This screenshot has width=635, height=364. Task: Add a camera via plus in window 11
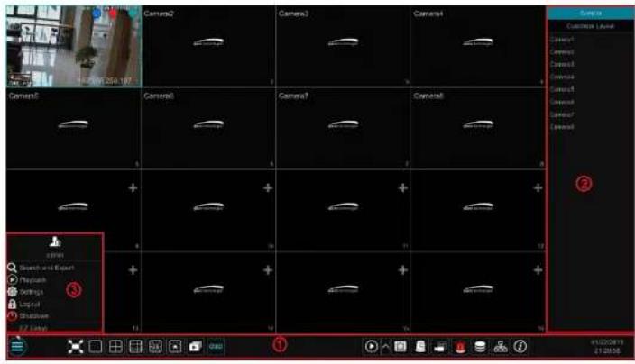(x=402, y=187)
